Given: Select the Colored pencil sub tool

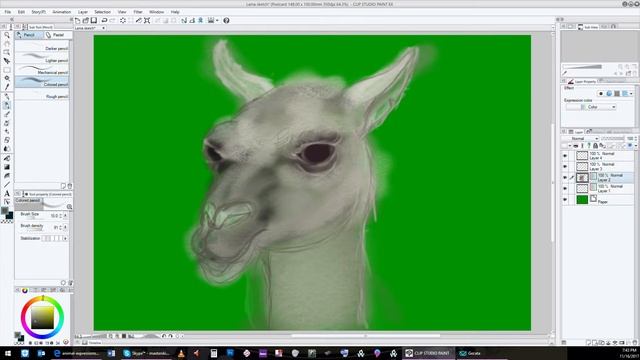Looking at the screenshot, I should coord(42,82).
